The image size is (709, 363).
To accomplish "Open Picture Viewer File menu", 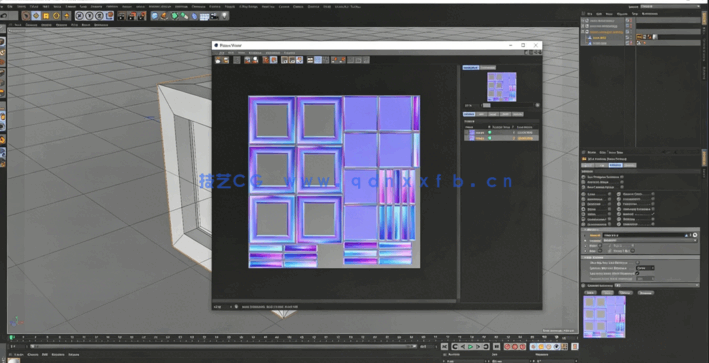I will [x=222, y=52].
